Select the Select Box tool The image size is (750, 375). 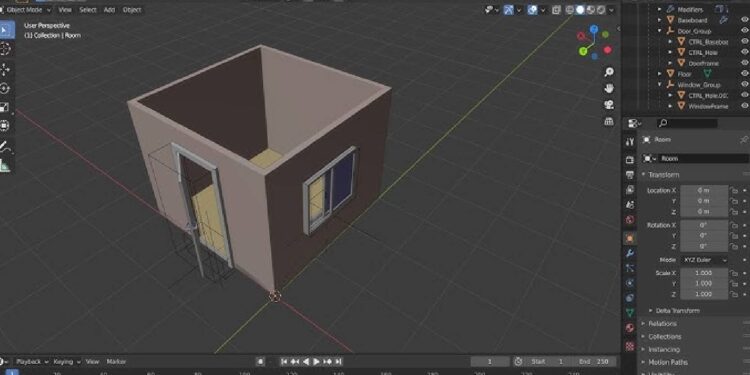tap(6, 30)
